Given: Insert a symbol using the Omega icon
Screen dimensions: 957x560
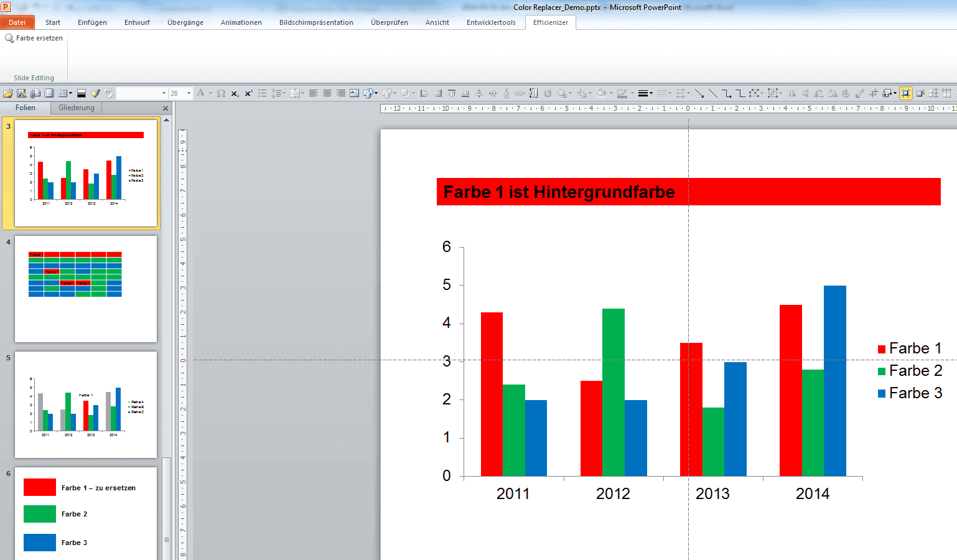Looking at the screenshot, I should [x=221, y=93].
